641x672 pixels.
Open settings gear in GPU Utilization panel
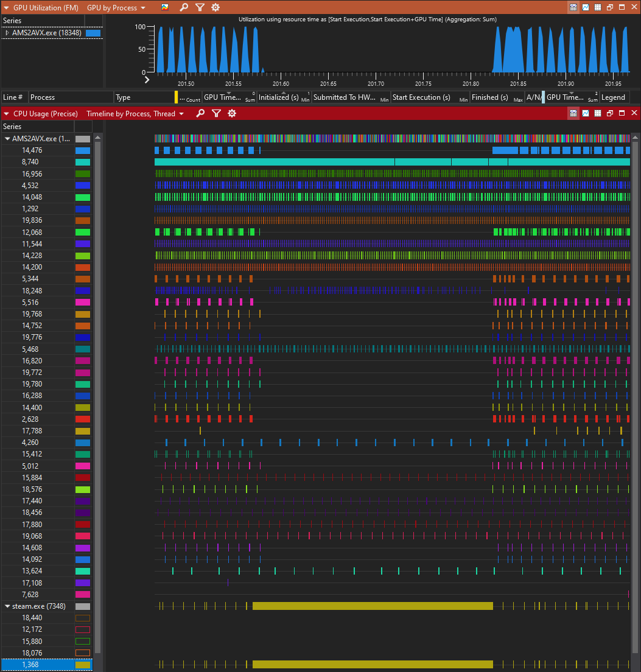coord(215,7)
